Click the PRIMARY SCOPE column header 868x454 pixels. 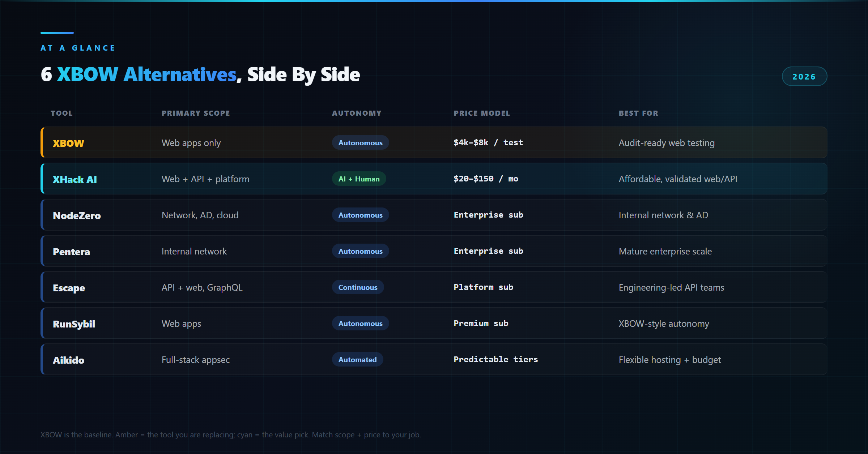[x=196, y=113]
